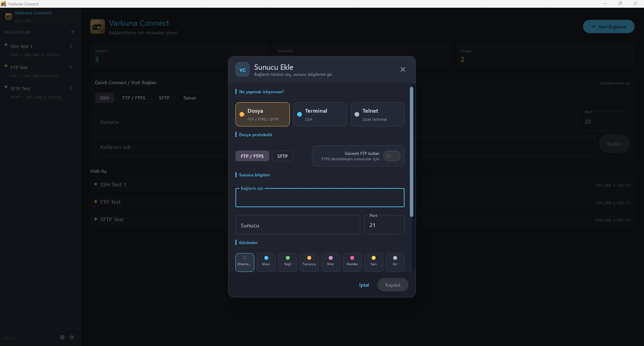Select Mor color swatch
The image size is (644, 346).
click(330, 262)
